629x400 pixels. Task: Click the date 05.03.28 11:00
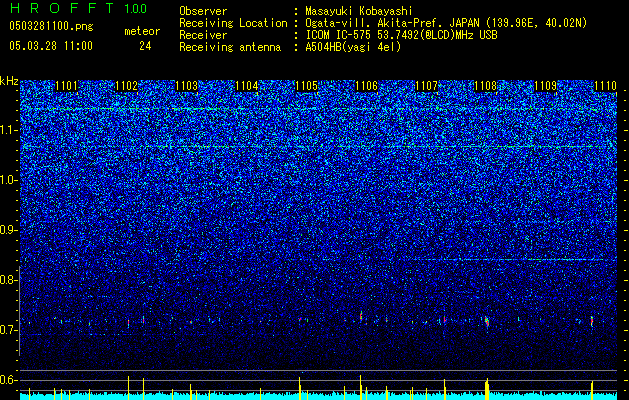(x=51, y=46)
